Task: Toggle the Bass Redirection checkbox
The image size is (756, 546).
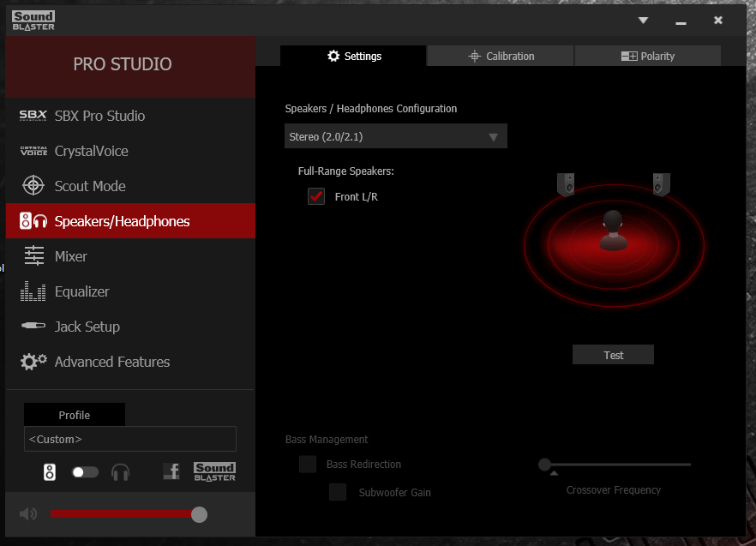Action: tap(308, 464)
